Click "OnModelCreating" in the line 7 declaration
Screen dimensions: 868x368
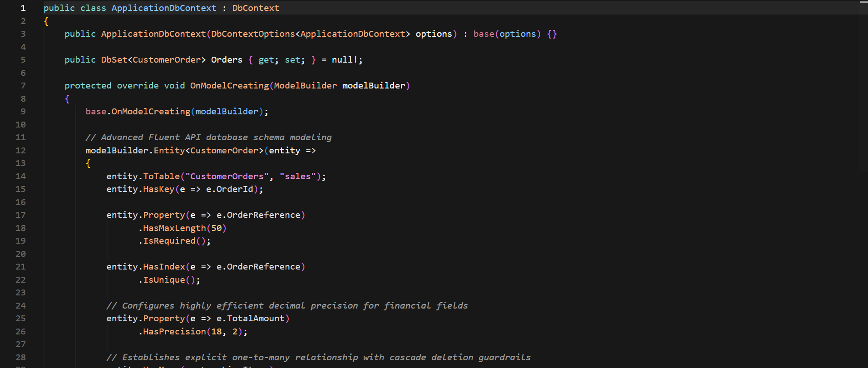[229, 86]
